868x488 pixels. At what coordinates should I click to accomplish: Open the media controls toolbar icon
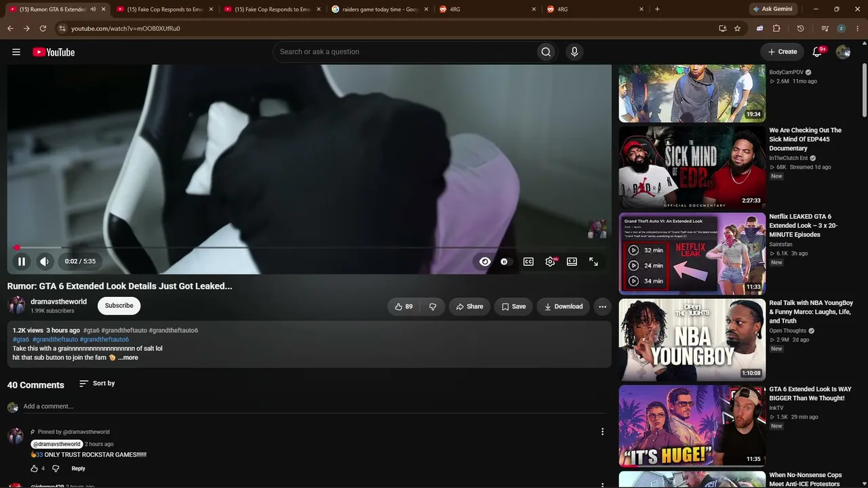click(x=825, y=28)
